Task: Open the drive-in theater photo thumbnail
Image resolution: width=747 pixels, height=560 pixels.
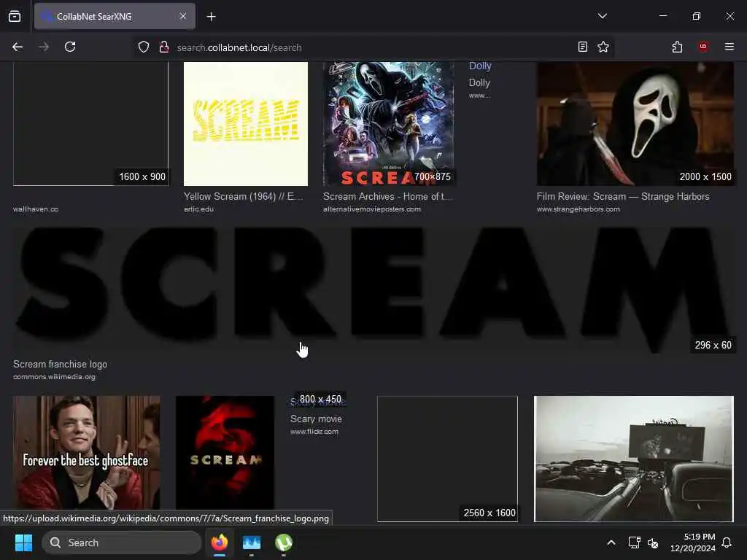Action: click(634, 459)
